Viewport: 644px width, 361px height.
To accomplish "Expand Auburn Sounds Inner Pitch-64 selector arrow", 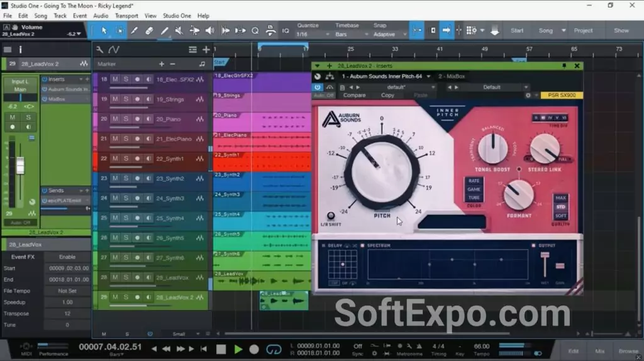I will (428, 76).
